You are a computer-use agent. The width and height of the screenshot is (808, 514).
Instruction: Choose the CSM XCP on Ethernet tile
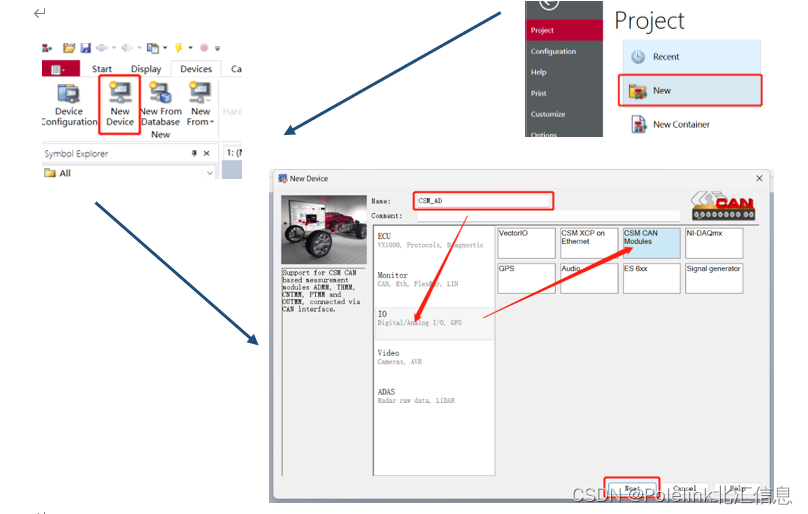click(x=589, y=243)
